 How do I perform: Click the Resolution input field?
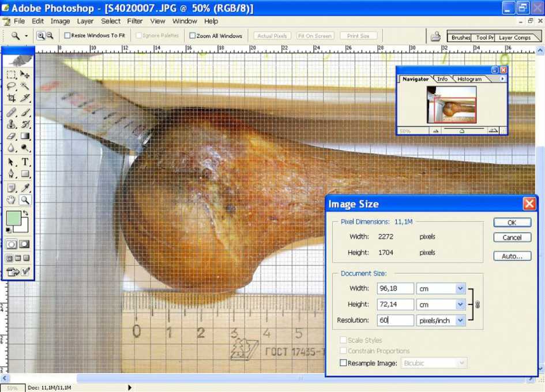pos(395,320)
